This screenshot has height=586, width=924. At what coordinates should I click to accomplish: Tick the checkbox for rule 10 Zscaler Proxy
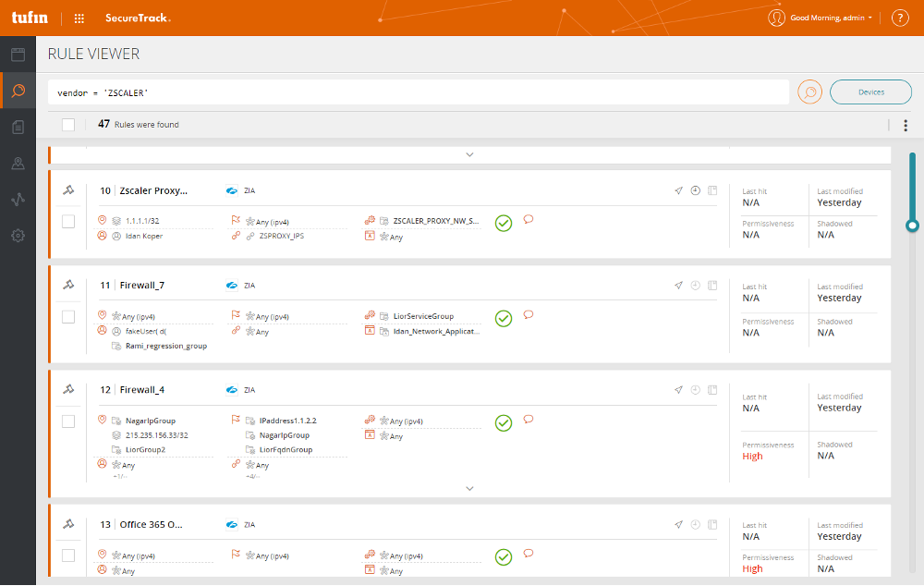(x=68, y=221)
